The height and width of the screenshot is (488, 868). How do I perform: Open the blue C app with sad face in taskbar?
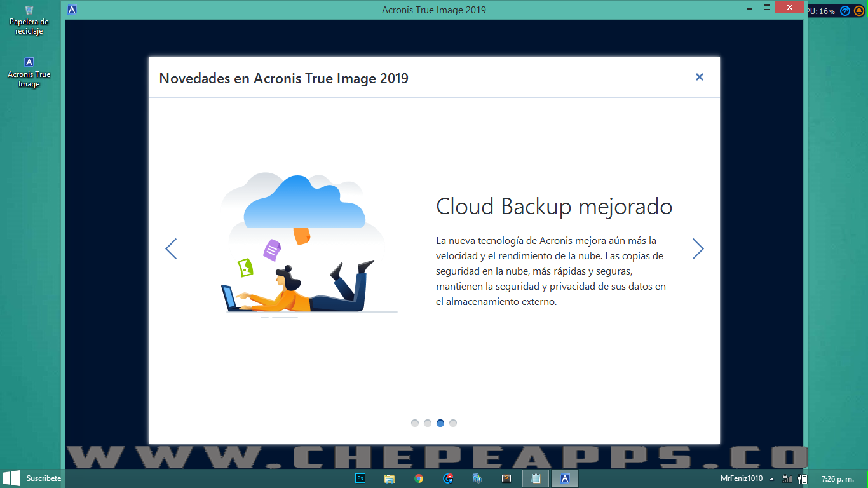coord(448,478)
